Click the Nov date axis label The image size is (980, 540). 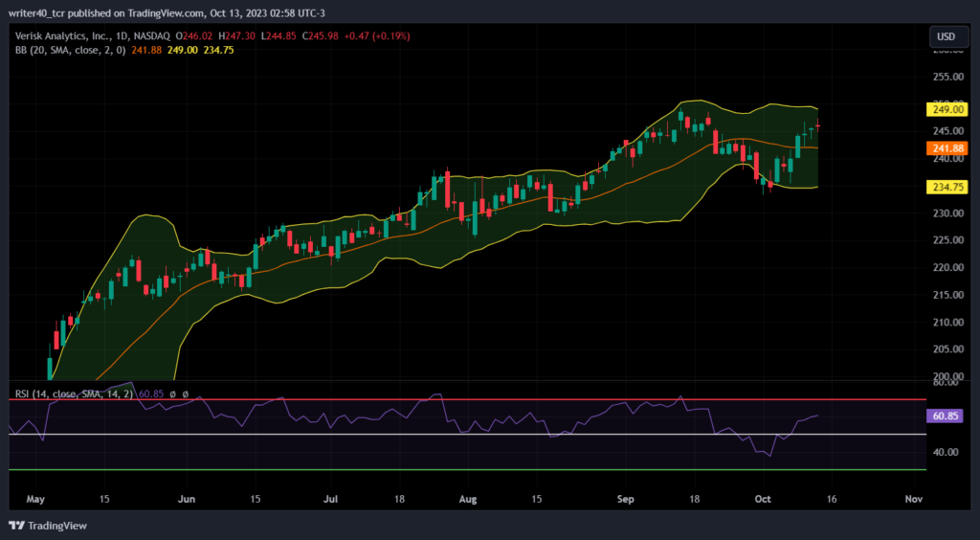click(x=914, y=500)
